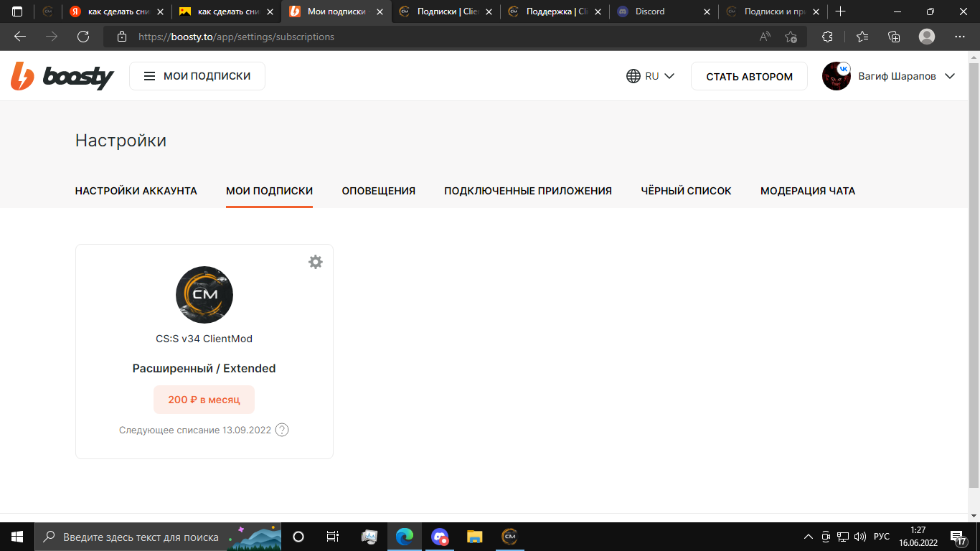This screenshot has width=980, height=551.
Task: Open the RU language dropdown
Action: 650,76
